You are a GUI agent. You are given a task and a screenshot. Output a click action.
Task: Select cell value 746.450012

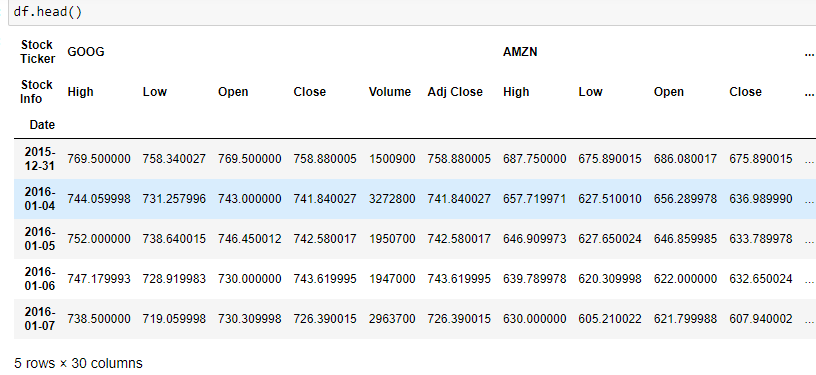[250, 239]
